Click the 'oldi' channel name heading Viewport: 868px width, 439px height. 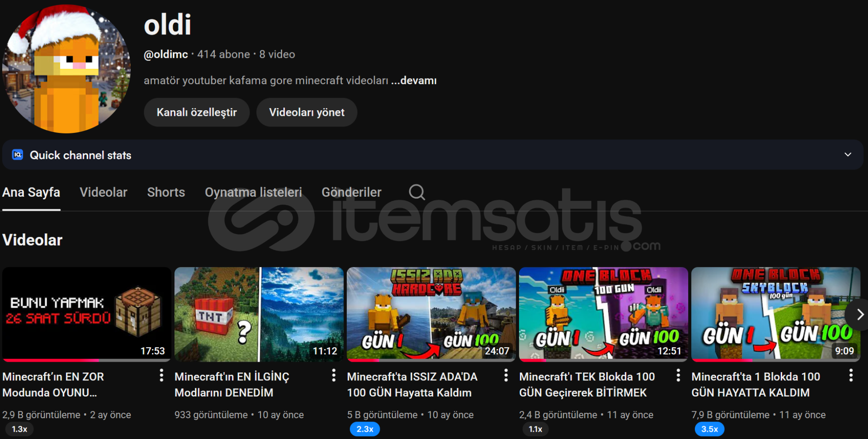click(x=167, y=24)
